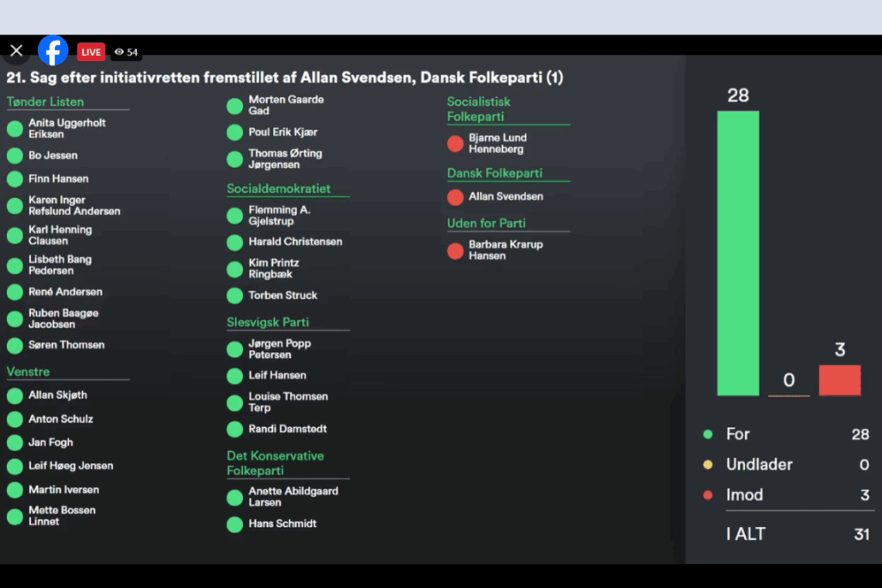Image resolution: width=882 pixels, height=588 pixels.
Task: Click the Venstre party heading
Action: (28, 372)
